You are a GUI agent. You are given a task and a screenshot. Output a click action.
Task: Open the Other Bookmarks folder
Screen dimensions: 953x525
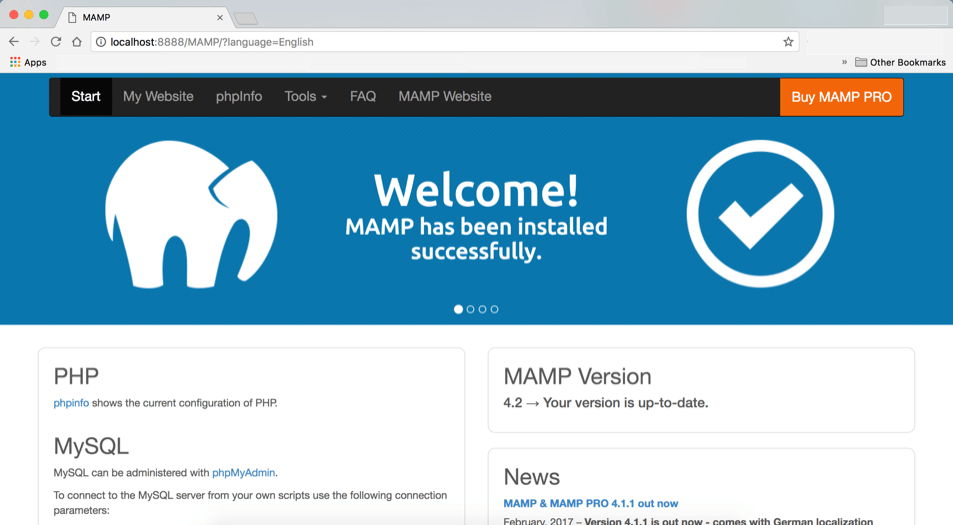pos(900,62)
